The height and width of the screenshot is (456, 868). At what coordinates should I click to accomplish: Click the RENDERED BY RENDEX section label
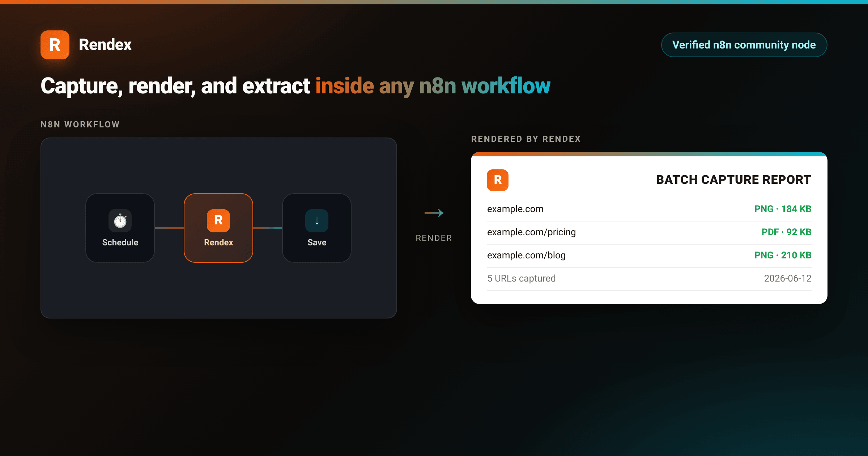526,139
